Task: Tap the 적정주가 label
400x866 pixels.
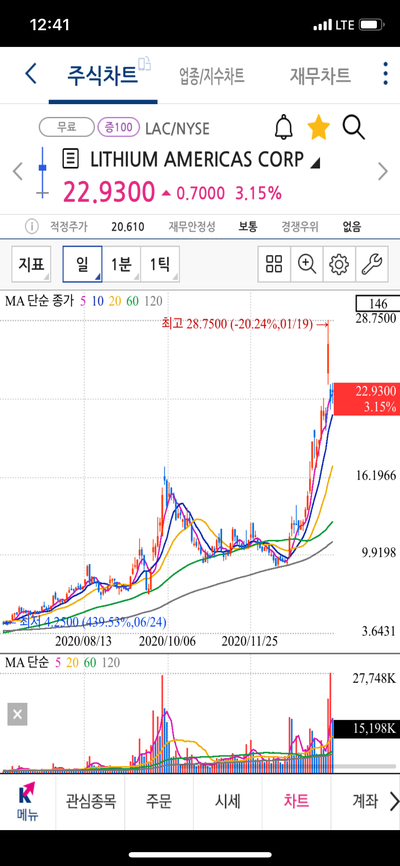Action: click(x=69, y=226)
